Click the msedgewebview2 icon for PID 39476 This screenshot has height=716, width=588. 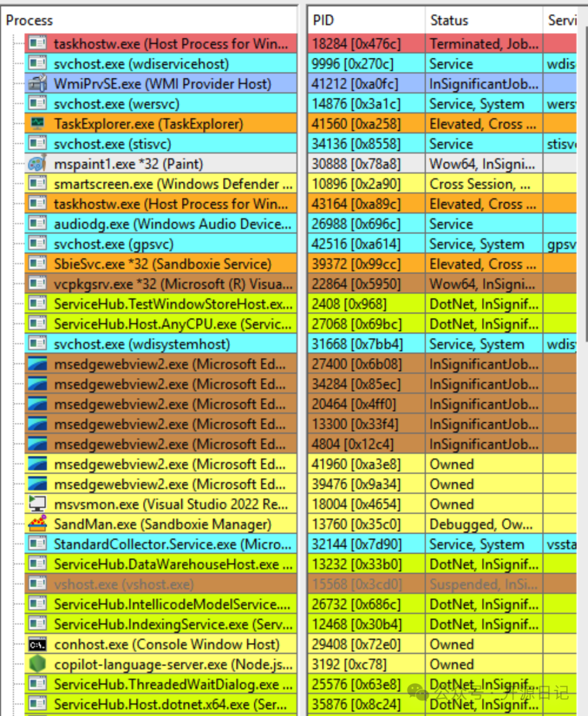point(38,484)
